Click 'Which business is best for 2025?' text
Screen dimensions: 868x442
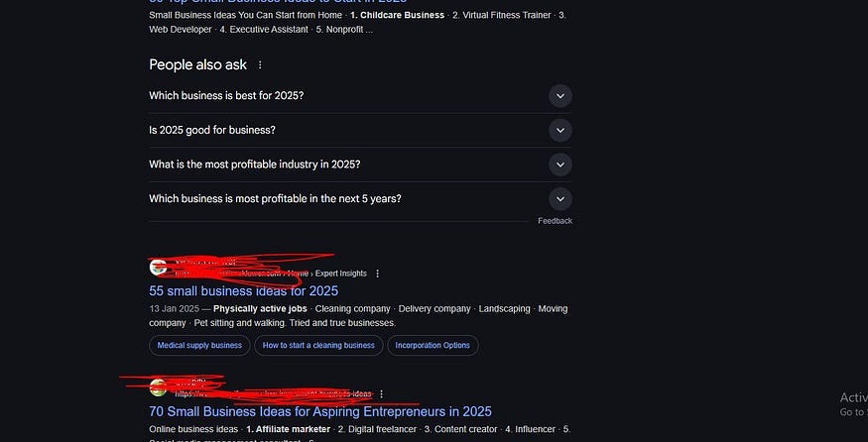(226, 96)
